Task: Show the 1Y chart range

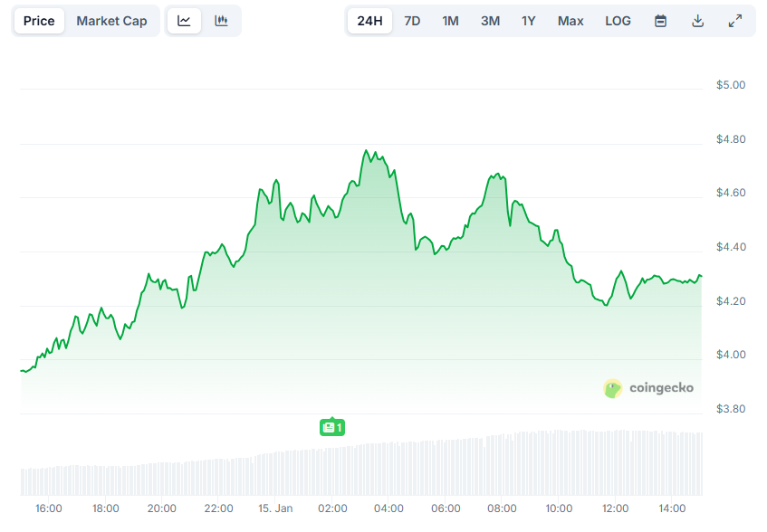Action: (x=528, y=20)
